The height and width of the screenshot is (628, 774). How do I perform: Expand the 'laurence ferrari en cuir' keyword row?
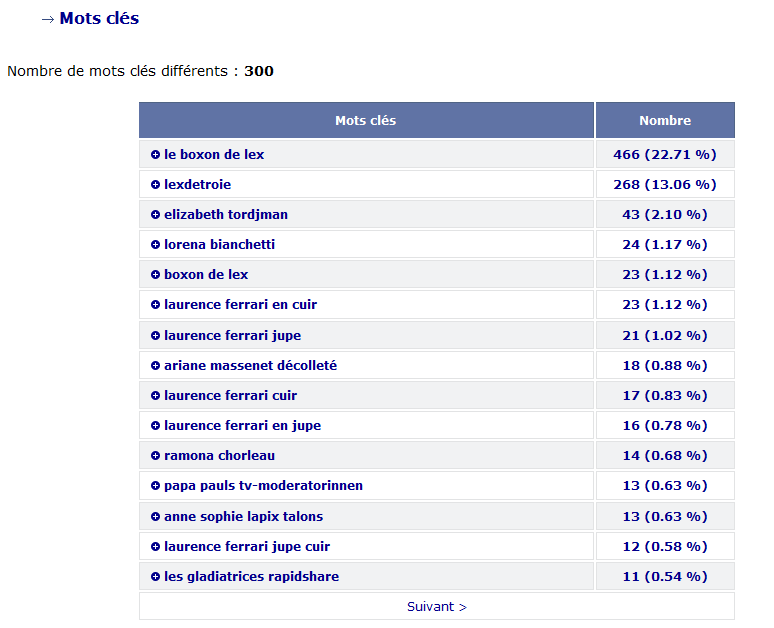(x=155, y=305)
